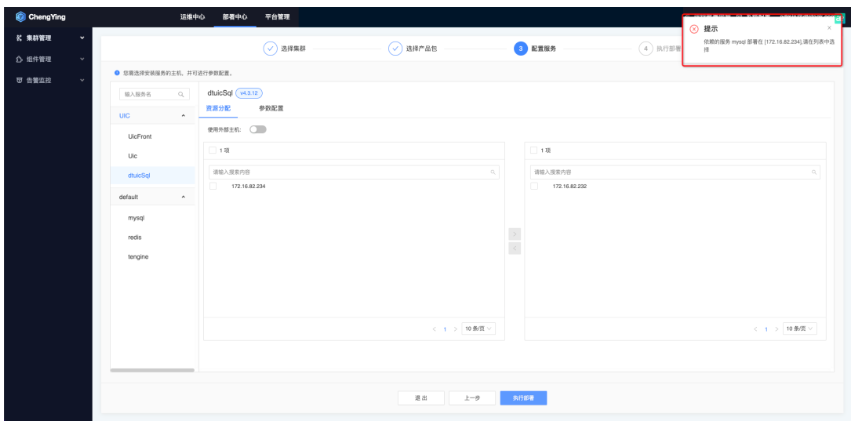Click the move-left transfer arrow button

[515, 248]
